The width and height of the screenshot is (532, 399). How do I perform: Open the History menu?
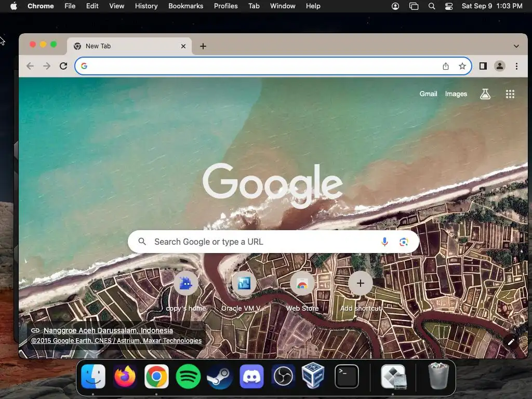pyautogui.click(x=146, y=6)
